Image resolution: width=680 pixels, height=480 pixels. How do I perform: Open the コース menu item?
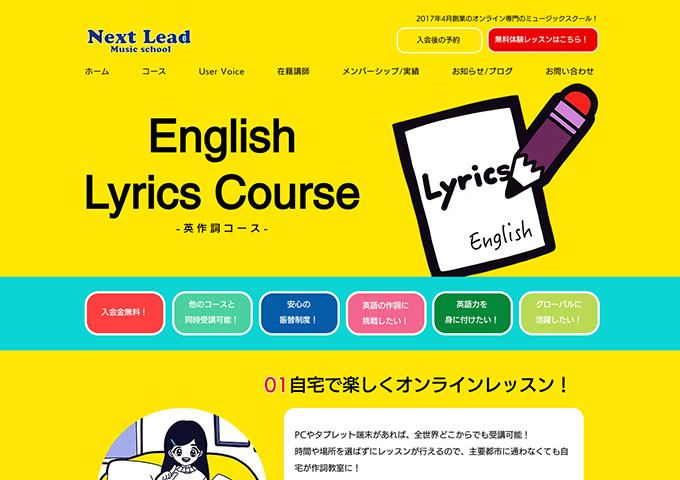[x=154, y=72]
